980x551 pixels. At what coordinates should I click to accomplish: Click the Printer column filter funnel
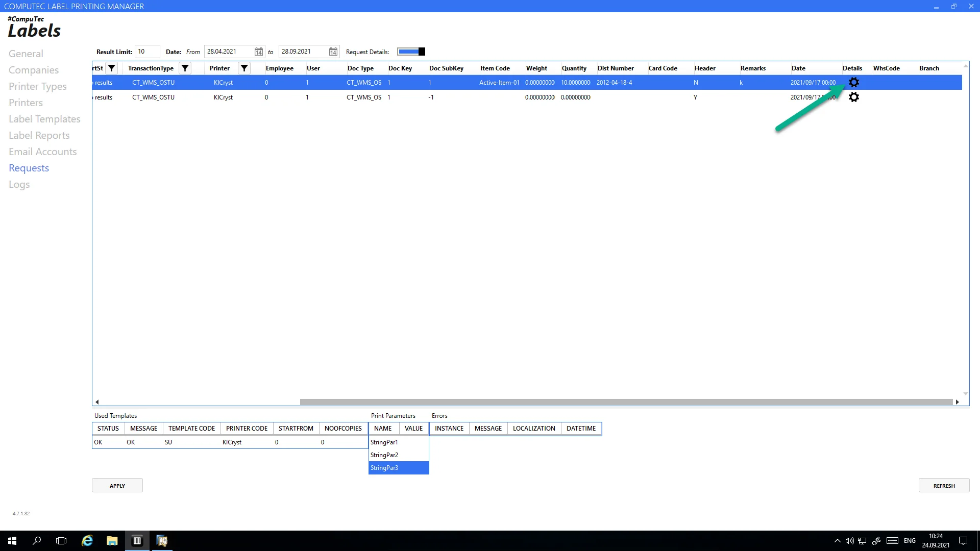click(x=244, y=68)
